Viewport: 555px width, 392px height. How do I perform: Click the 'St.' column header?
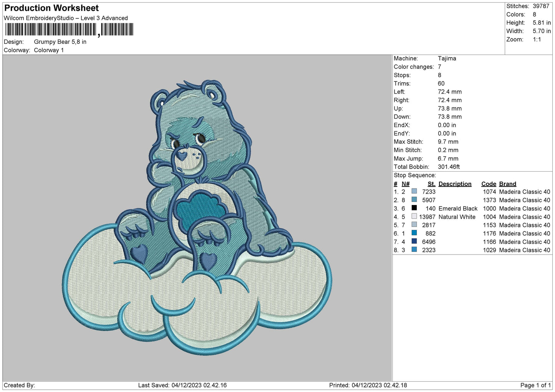click(432, 184)
